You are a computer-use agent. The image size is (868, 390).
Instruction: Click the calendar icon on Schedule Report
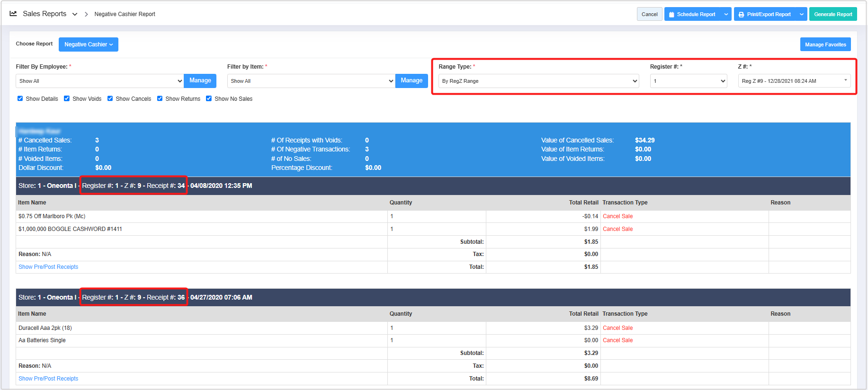[x=671, y=15]
